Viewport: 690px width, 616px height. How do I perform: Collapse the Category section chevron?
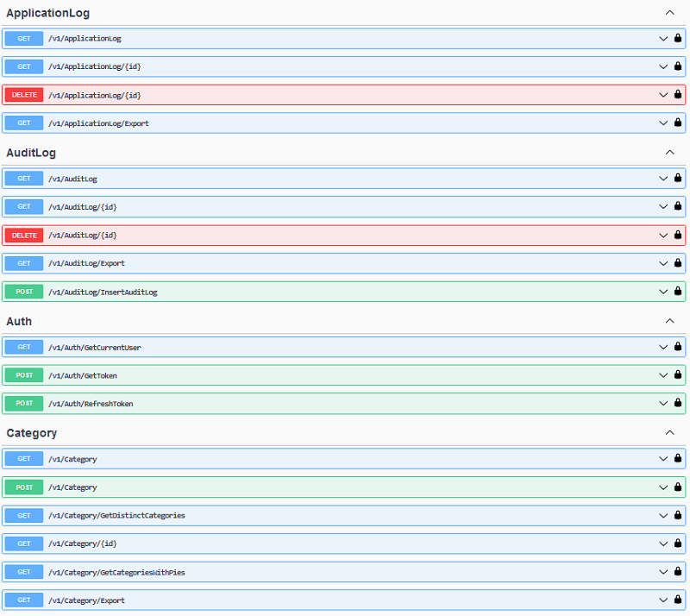669,433
